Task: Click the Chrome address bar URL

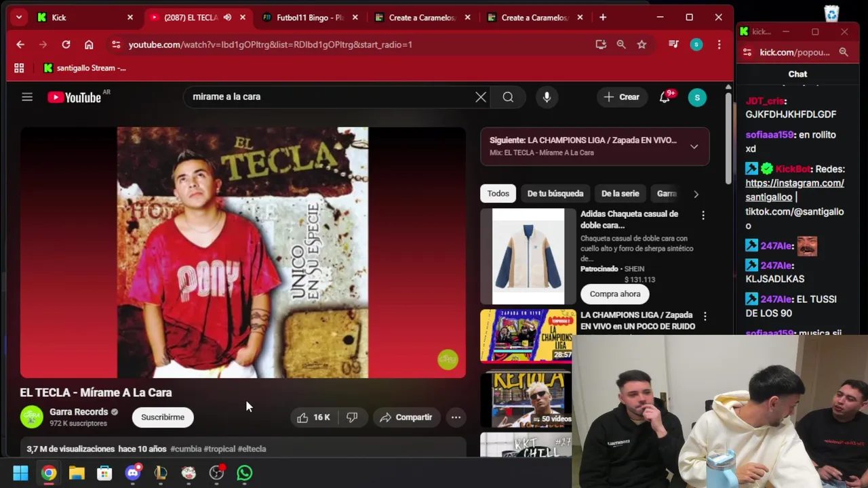Action: click(x=271, y=45)
